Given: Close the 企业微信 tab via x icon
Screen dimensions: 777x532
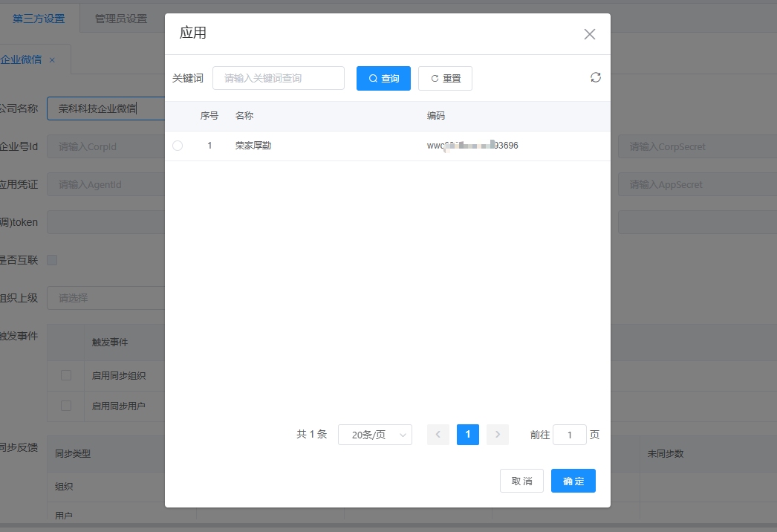Looking at the screenshot, I should [x=52, y=59].
